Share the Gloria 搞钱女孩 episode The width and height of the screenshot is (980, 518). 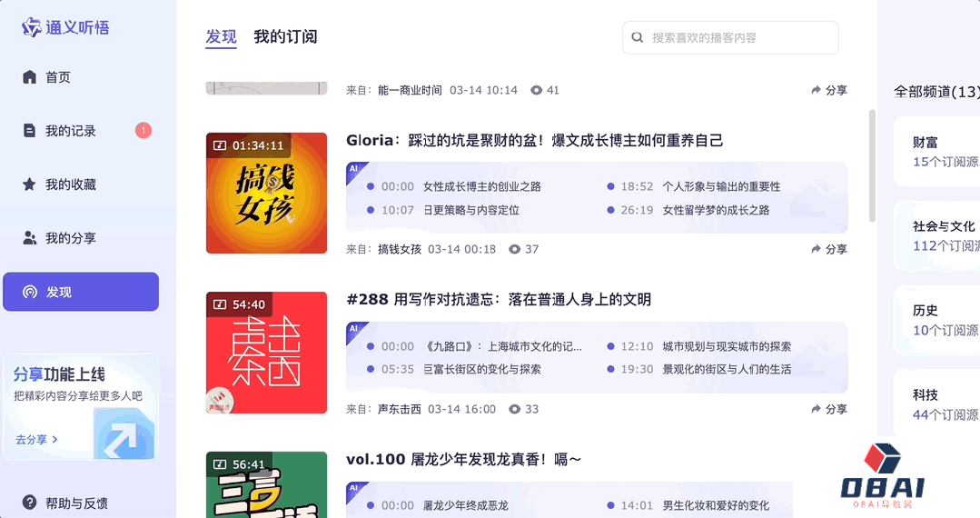(x=829, y=249)
